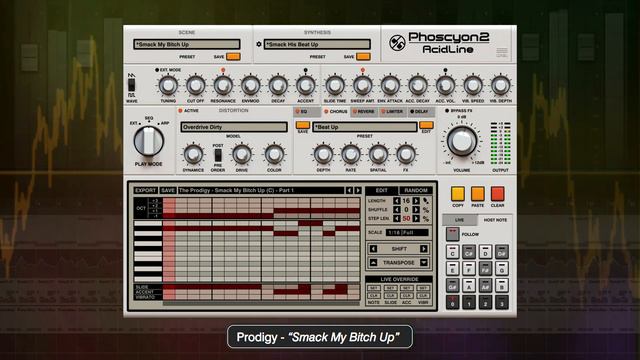640x360 pixels.
Task: Select the HOST NOTE tab
Action: tap(495, 220)
